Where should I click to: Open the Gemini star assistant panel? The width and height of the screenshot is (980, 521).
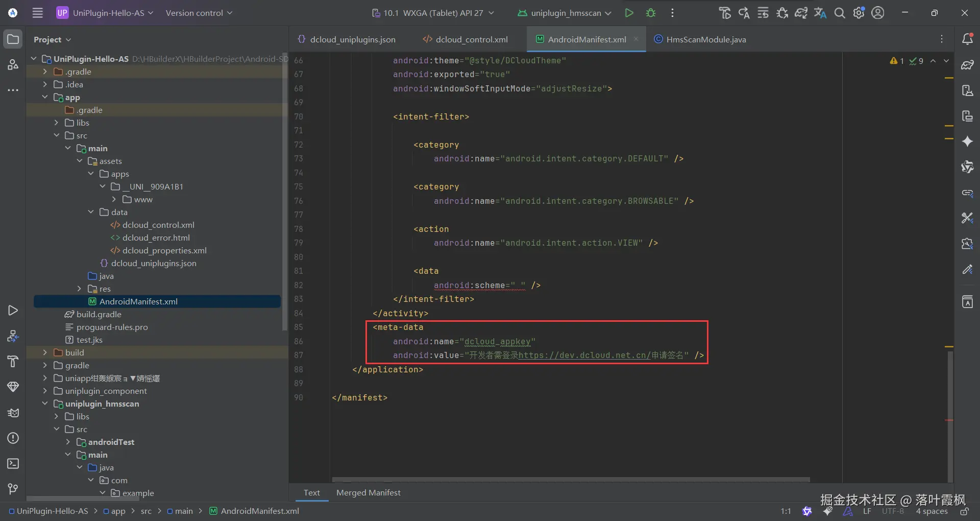tap(967, 141)
